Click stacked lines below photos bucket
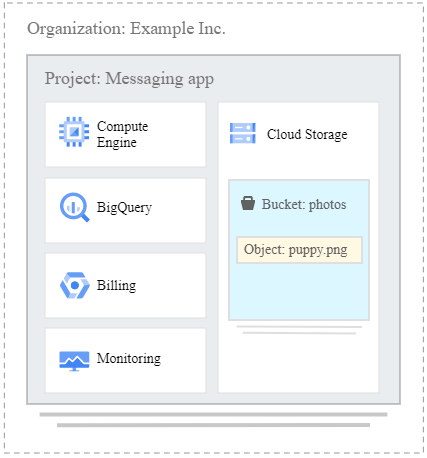 tap(299, 330)
